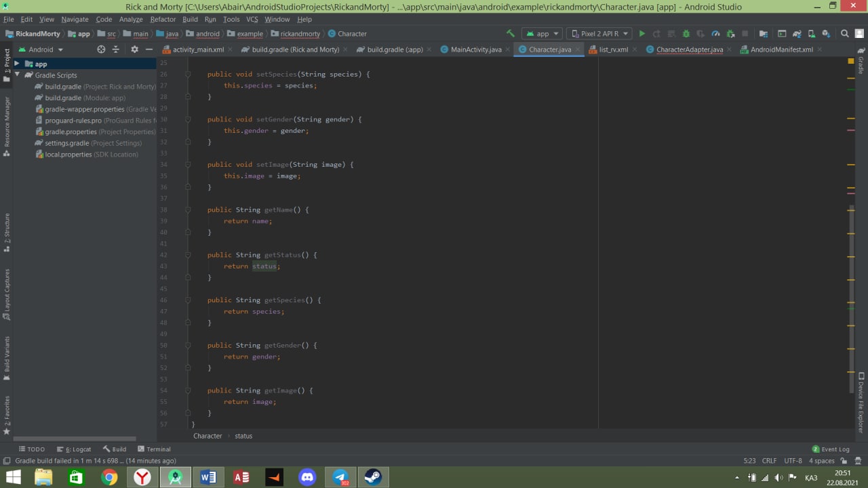Click the Stop square icon in toolbar

745,33
